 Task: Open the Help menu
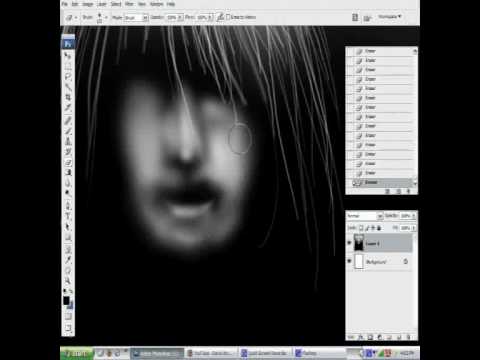tap(171, 4)
